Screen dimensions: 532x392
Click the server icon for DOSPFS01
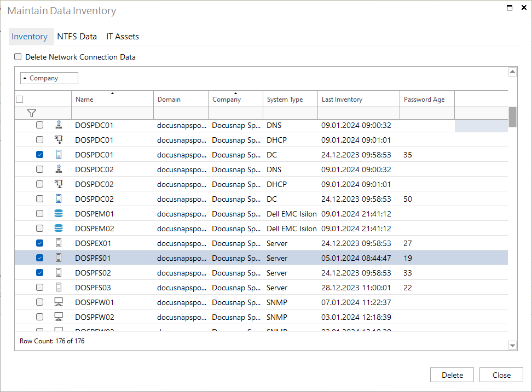(59, 258)
